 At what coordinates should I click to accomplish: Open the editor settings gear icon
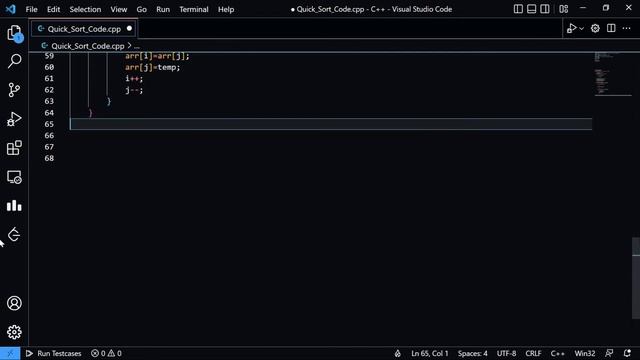pyautogui.click(x=595, y=28)
